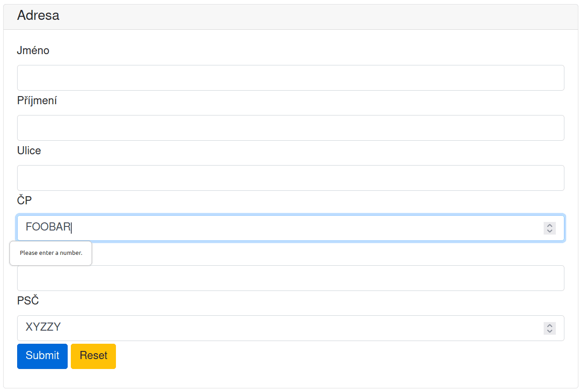Click the Adresa heading text
This screenshot has width=582, height=392.
(38, 15)
